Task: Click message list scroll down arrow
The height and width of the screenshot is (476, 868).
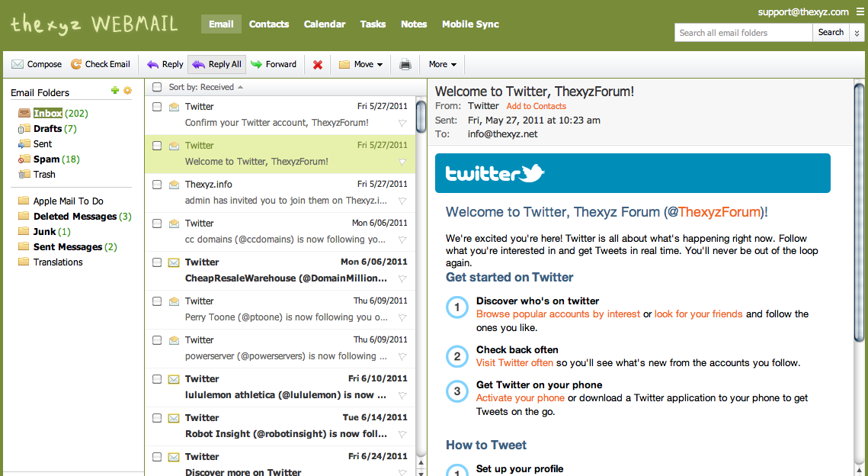Action: 421,472
